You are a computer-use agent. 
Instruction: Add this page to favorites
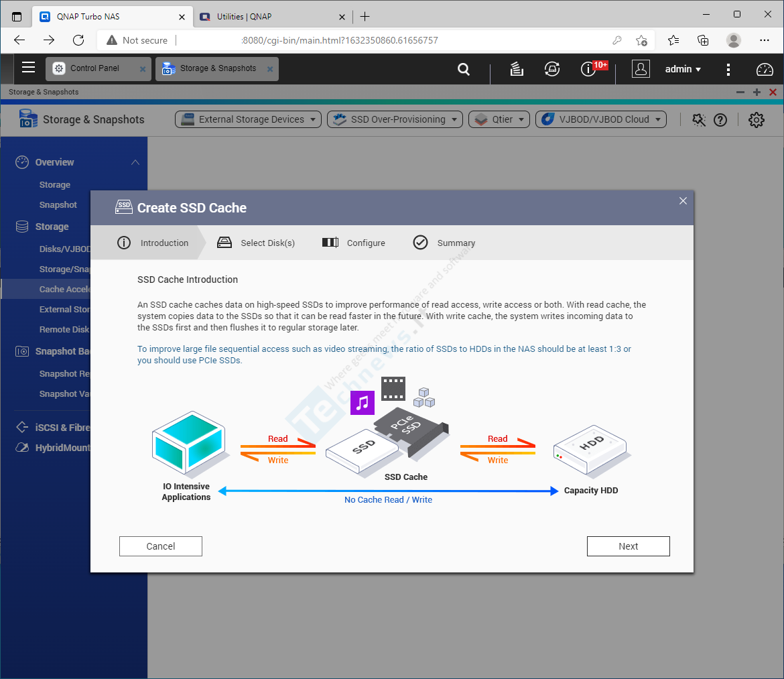point(641,40)
